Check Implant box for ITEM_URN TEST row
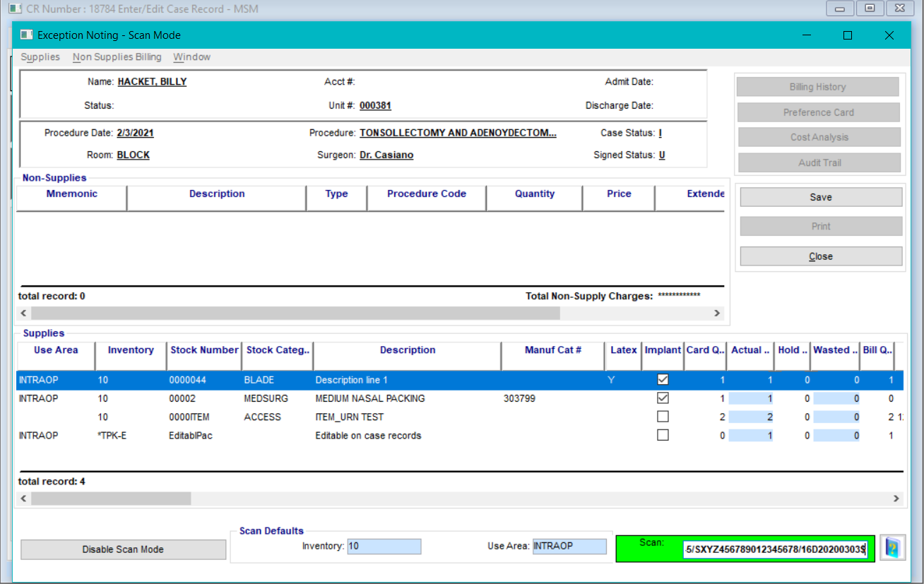The height and width of the screenshot is (584, 924). pyautogui.click(x=663, y=417)
